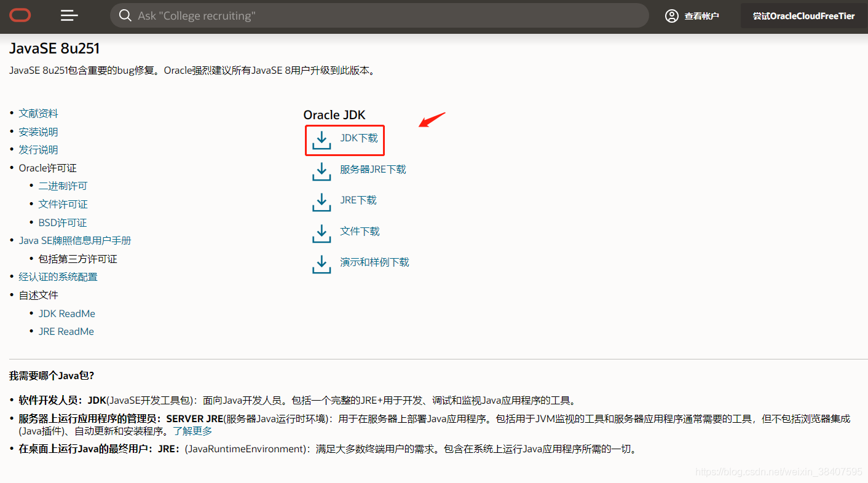Open the 文件许可证 link
The width and height of the screenshot is (868, 483).
point(63,204)
